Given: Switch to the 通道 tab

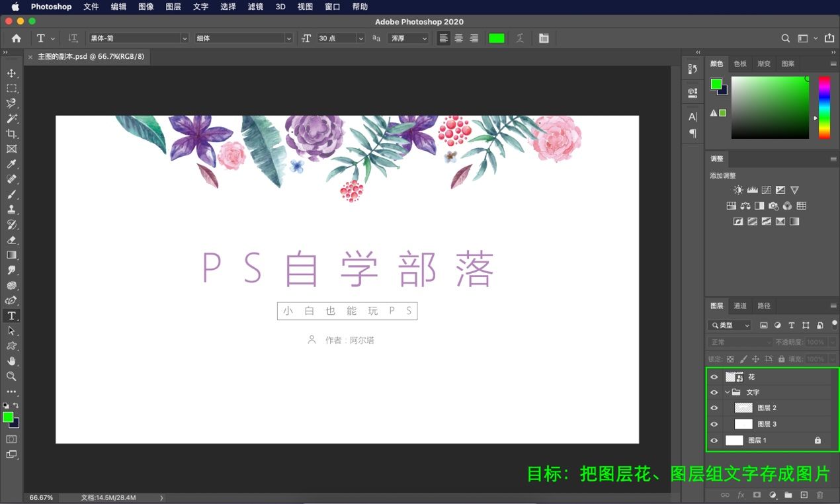Looking at the screenshot, I should (739, 306).
